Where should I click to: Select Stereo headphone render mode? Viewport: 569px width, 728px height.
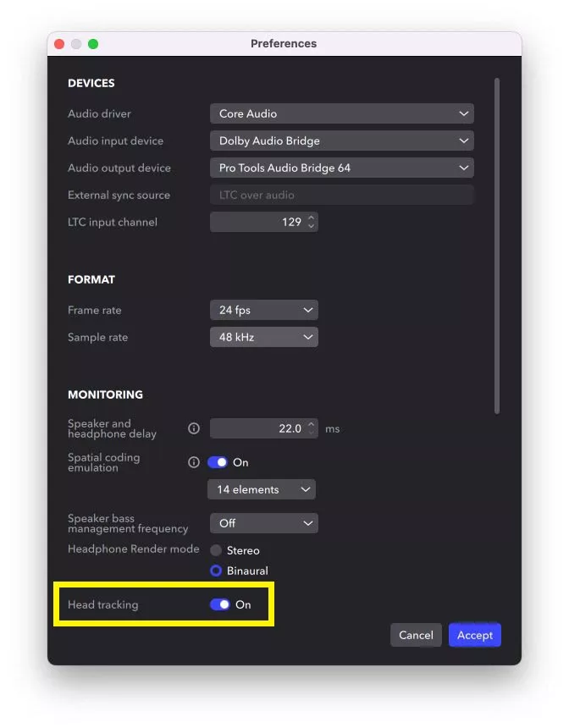[216, 550]
